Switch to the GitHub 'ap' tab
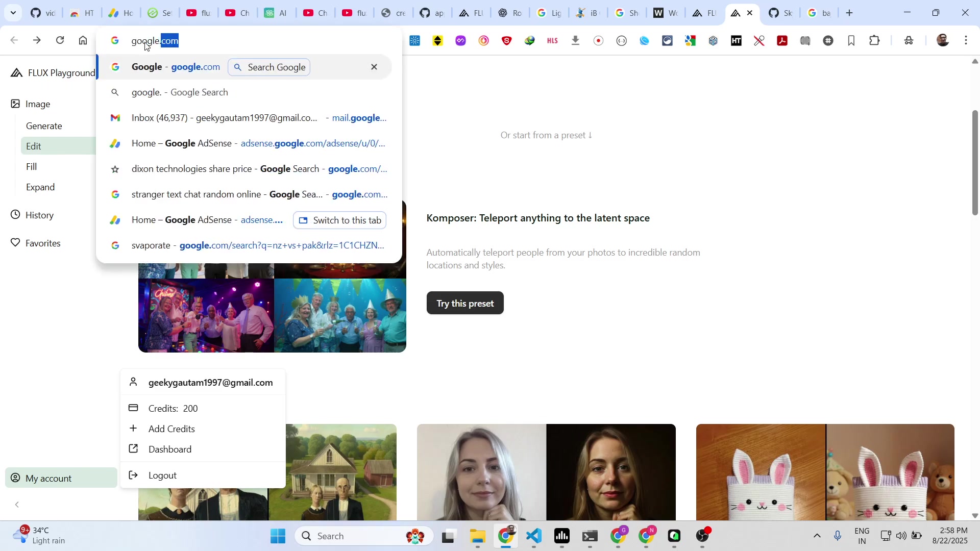 [431, 13]
